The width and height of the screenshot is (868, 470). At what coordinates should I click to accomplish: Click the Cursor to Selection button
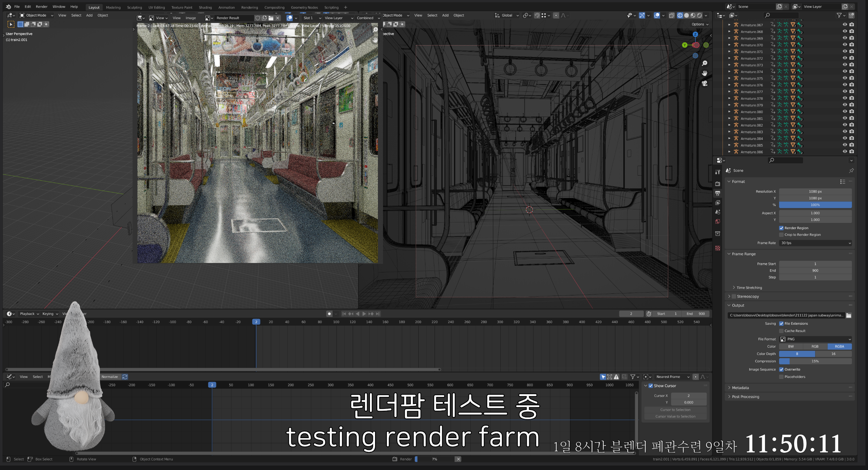point(675,410)
